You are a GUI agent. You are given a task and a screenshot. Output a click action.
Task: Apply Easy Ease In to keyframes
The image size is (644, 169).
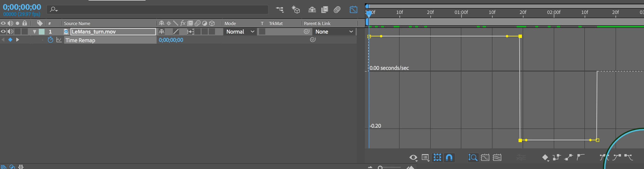[617, 157]
